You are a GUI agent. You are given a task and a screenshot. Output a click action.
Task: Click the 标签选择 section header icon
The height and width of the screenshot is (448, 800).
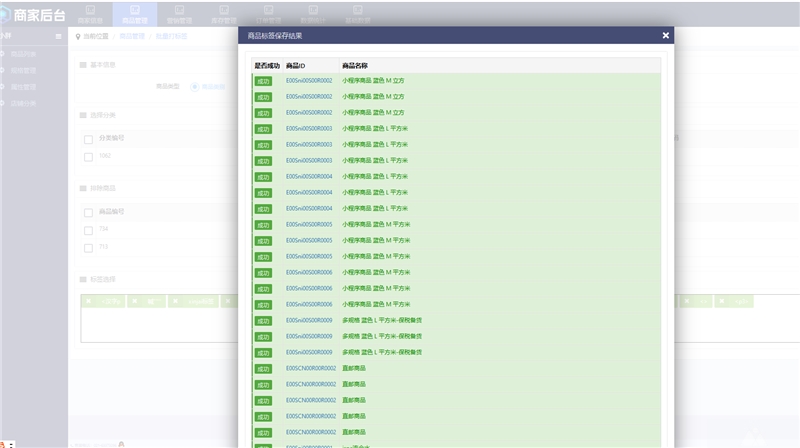pyautogui.click(x=83, y=279)
